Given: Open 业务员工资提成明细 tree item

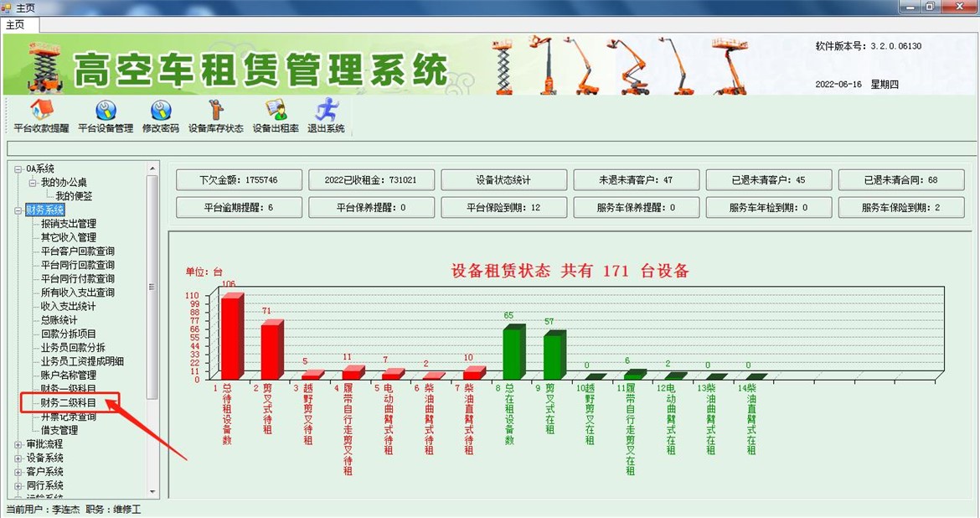Looking at the screenshot, I should 82,361.
